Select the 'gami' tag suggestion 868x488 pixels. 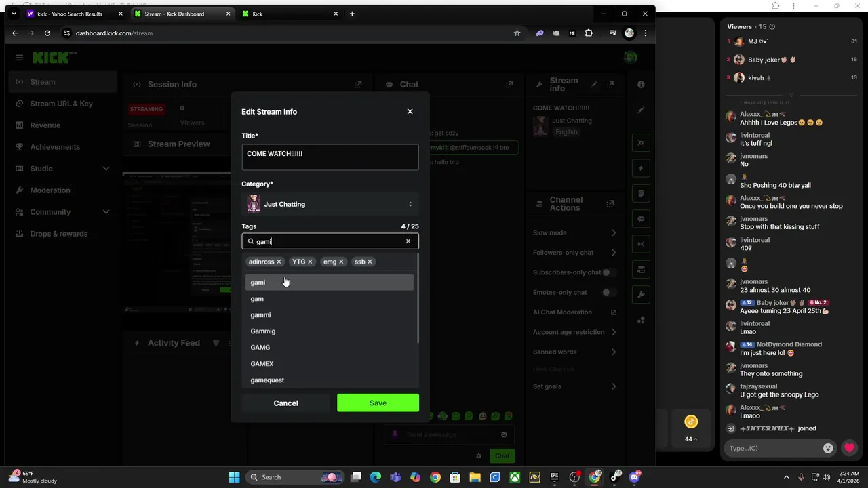(329, 282)
